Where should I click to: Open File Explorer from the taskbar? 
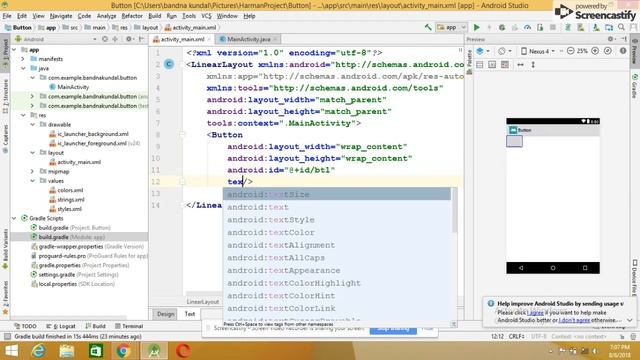67,351
